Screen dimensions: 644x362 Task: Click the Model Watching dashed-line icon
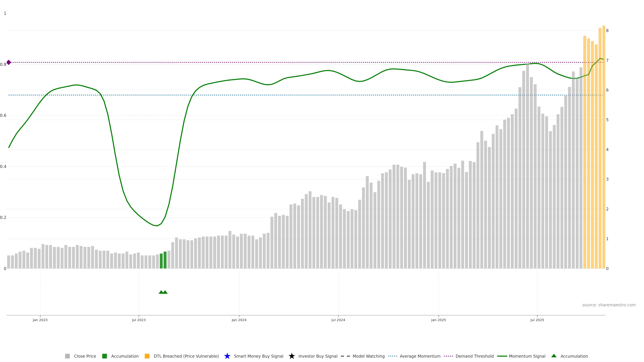(345, 356)
